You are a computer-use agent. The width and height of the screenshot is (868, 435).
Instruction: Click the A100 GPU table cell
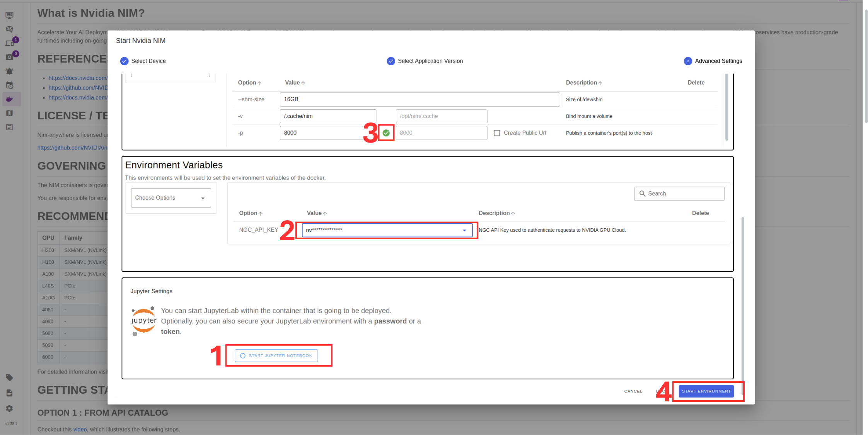tap(48, 274)
